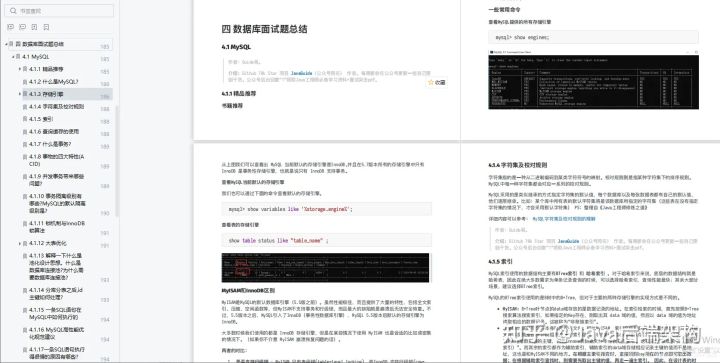This screenshot has height=363, width=720.
Task: Expand the 4.1.12 bookmark
Action: point(20,243)
